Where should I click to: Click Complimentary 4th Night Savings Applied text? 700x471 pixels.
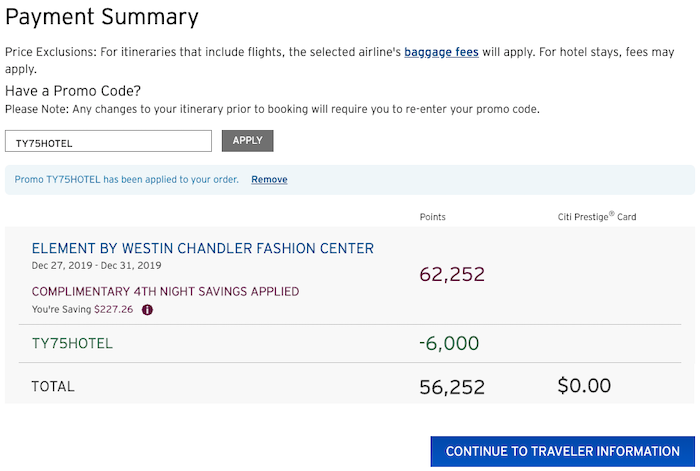tap(165, 292)
